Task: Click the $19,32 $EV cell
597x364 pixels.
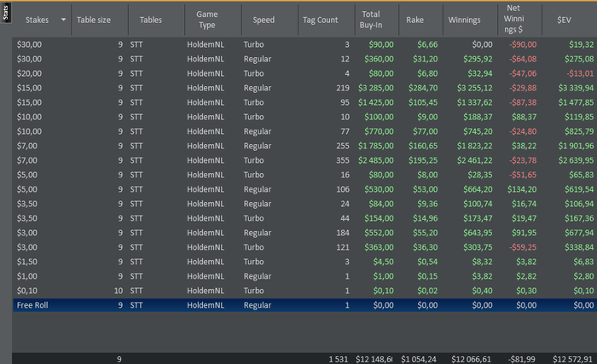Action: point(582,44)
